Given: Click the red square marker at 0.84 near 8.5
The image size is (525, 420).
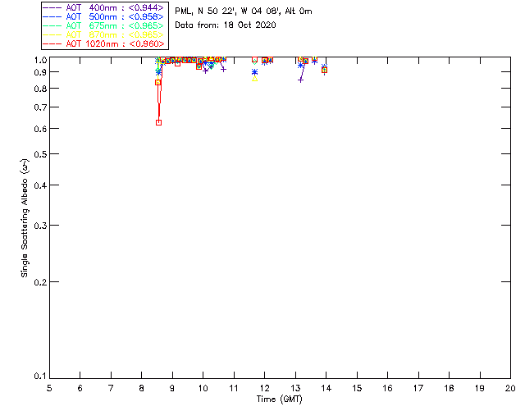Looking at the screenshot, I should [158, 82].
